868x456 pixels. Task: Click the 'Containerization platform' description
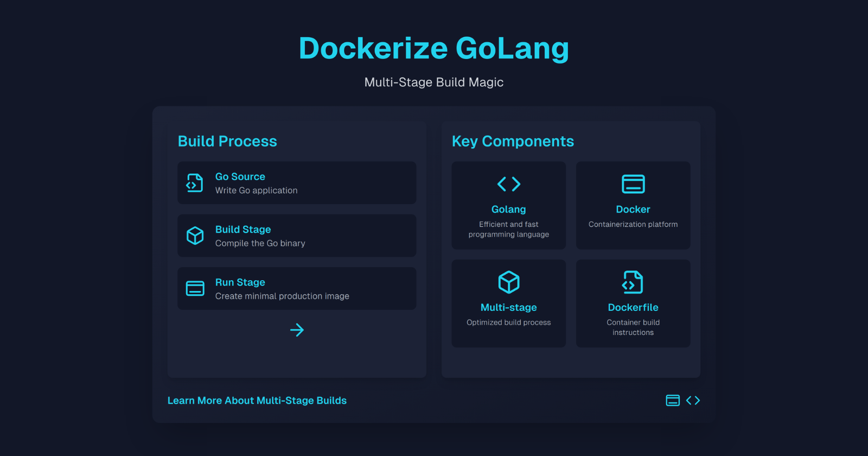[633, 224]
